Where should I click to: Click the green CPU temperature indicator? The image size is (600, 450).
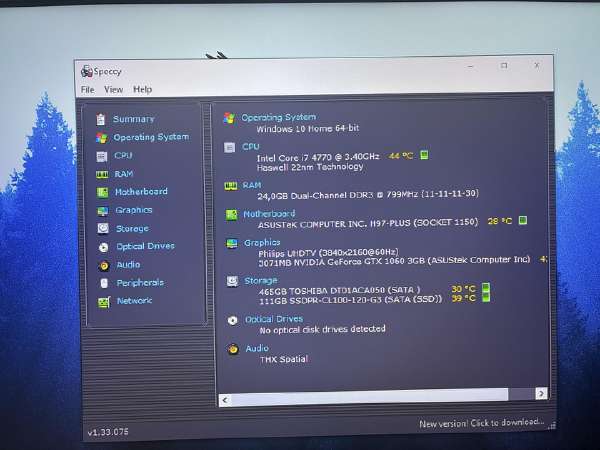424,155
